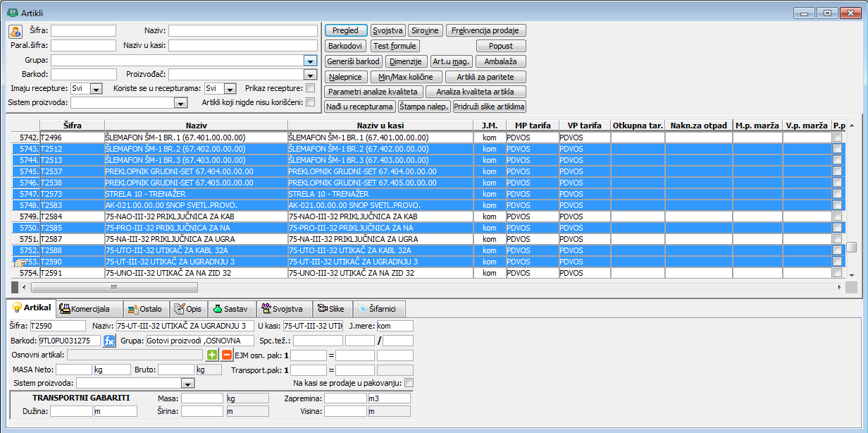Click the fx formula icon next to Barkod
Image resolution: width=868 pixels, height=433 pixels.
click(109, 341)
